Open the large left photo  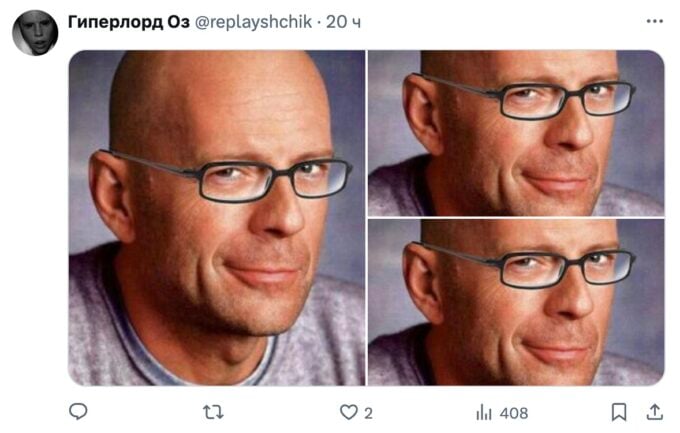(217, 218)
